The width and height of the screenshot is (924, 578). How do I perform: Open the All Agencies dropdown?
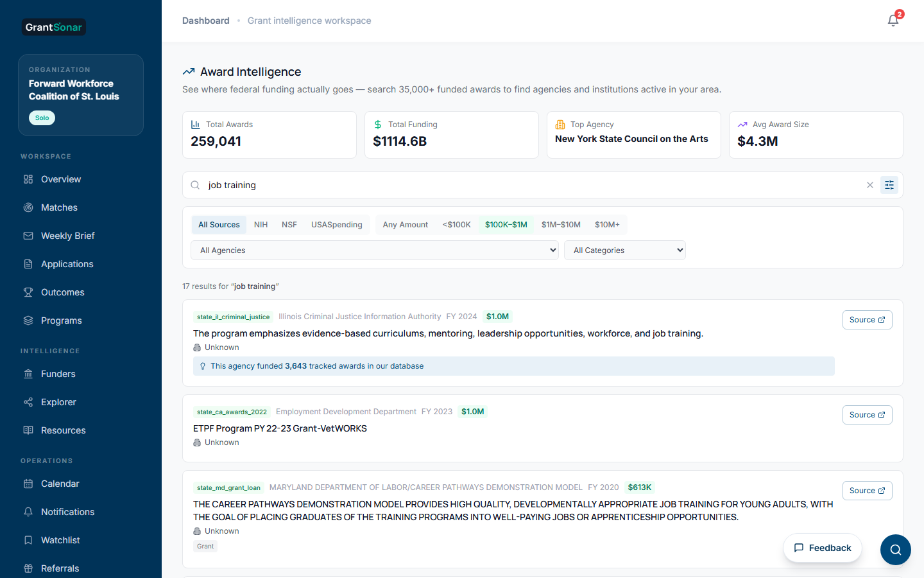point(375,250)
